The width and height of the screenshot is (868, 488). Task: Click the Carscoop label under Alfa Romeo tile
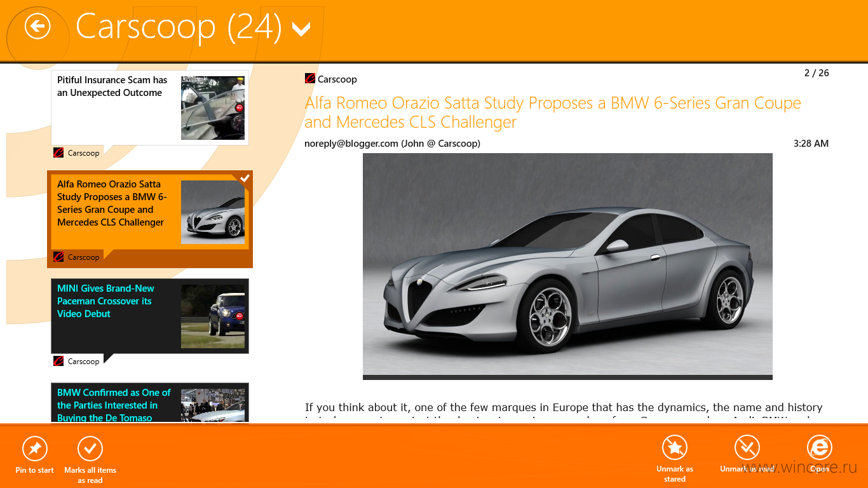pos(83,257)
